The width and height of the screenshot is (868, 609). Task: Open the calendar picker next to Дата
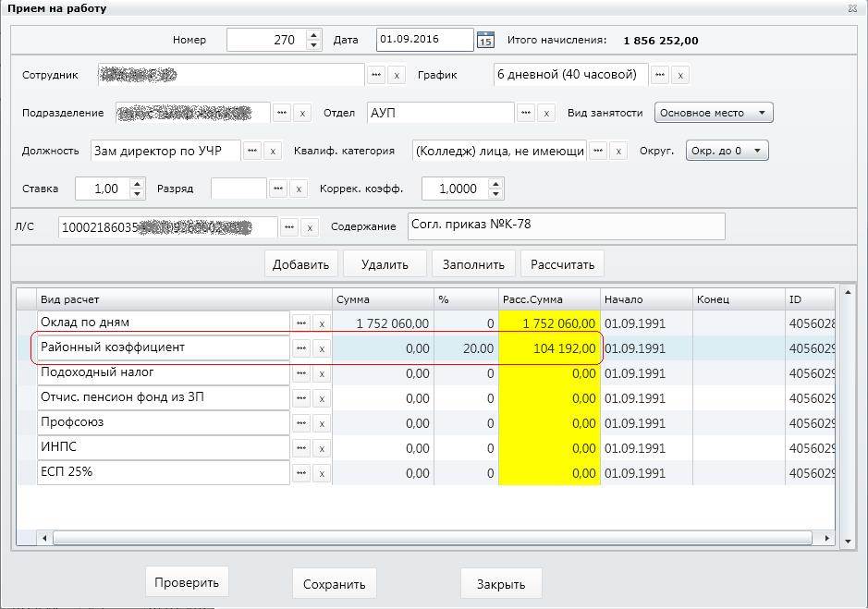point(485,40)
